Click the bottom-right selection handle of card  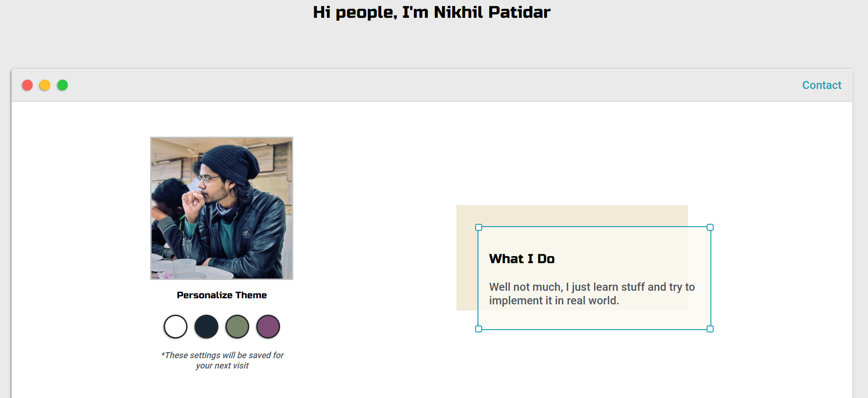point(710,329)
